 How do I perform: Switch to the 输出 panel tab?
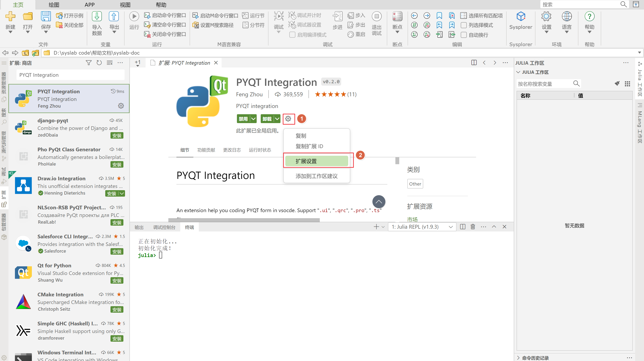click(x=139, y=227)
